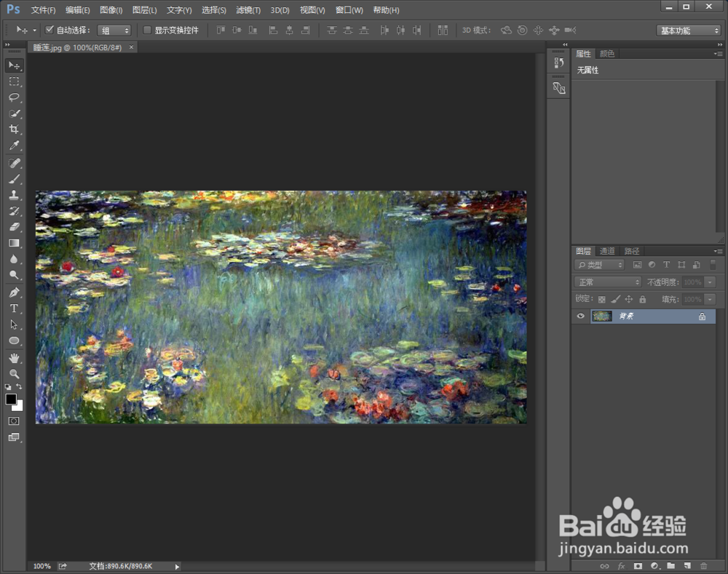
Task: Enable the 显示变换控件 checkbox
Action: tap(147, 30)
